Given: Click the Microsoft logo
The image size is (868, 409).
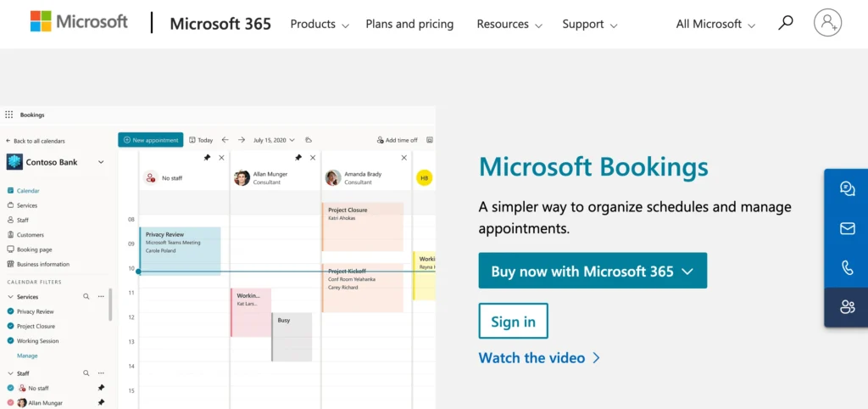Looking at the screenshot, I should pos(79,22).
